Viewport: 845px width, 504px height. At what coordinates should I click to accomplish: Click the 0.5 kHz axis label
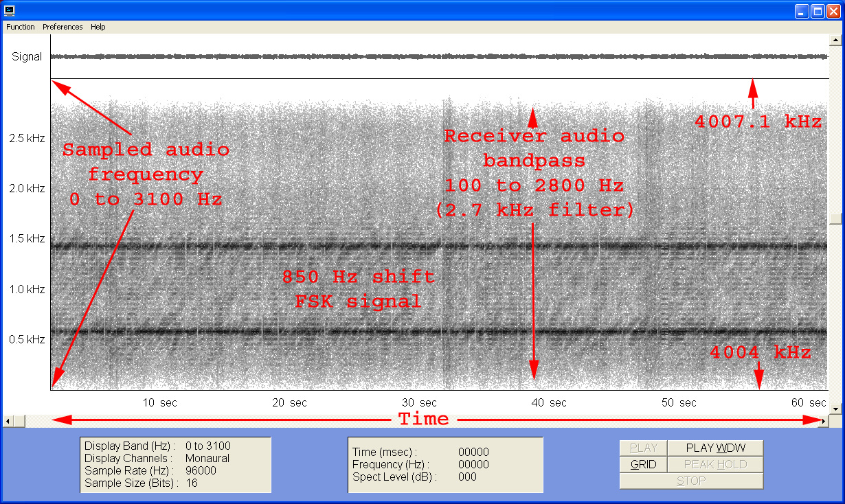coord(27,339)
